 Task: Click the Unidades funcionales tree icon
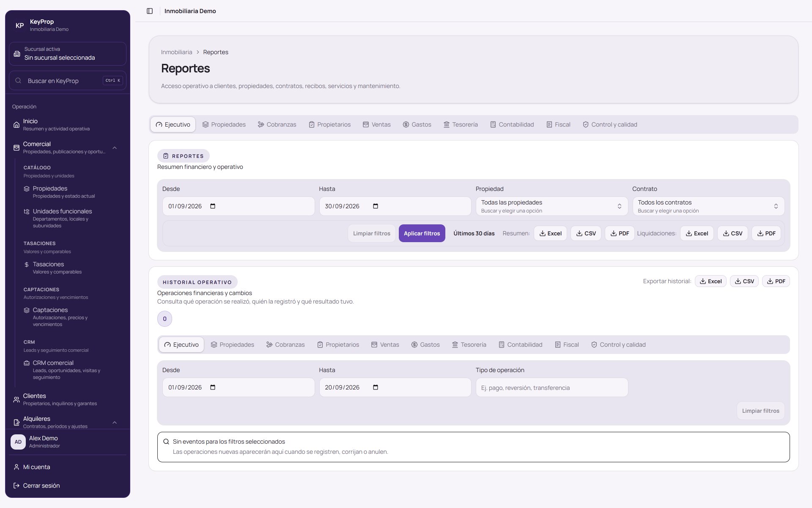(27, 211)
